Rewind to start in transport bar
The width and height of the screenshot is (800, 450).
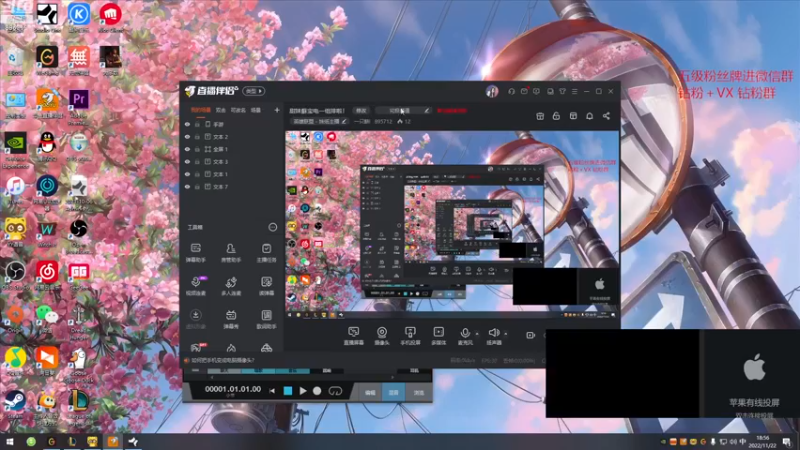272,391
